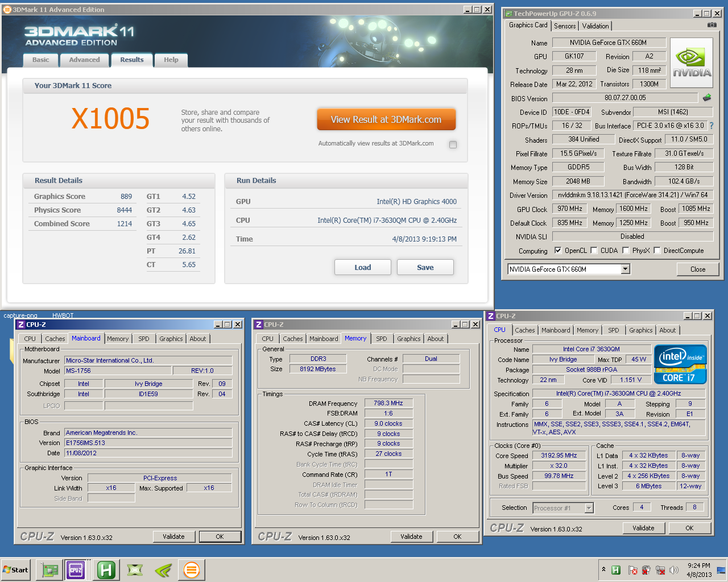Viewport: 728px width, 582px height.
Task: Click the BIOS save chip icon in GPU-Z
Action: click(x=707, y=98)
